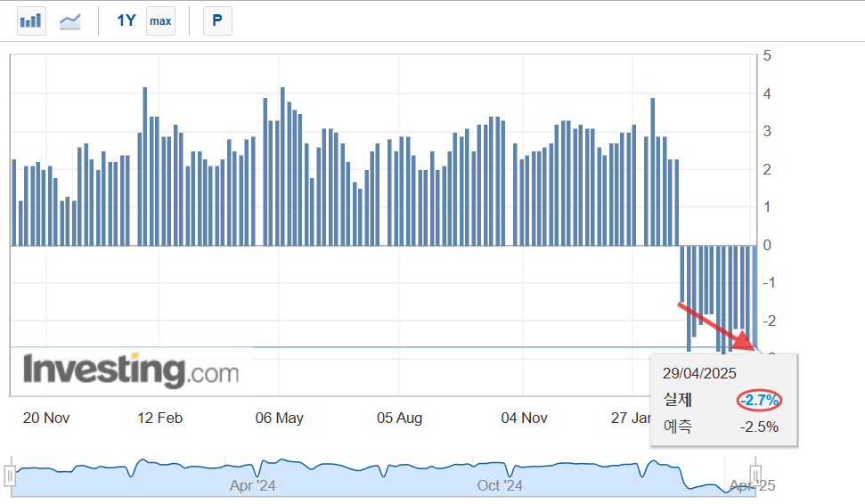865x504 pixels.
Task: Click the 29/04/2025 date in tooltip
Action: 700,373
